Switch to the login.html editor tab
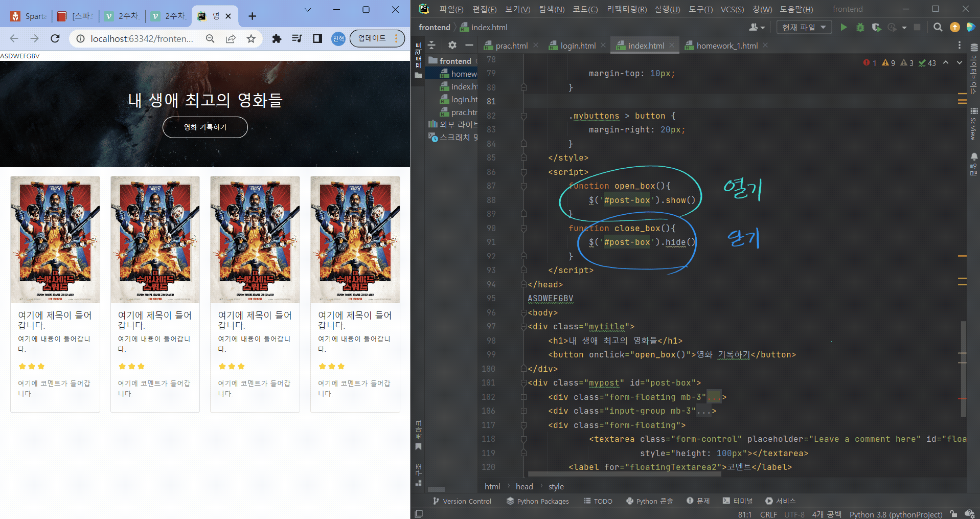The width and height of the screenshot is (980, 519). 578,46
